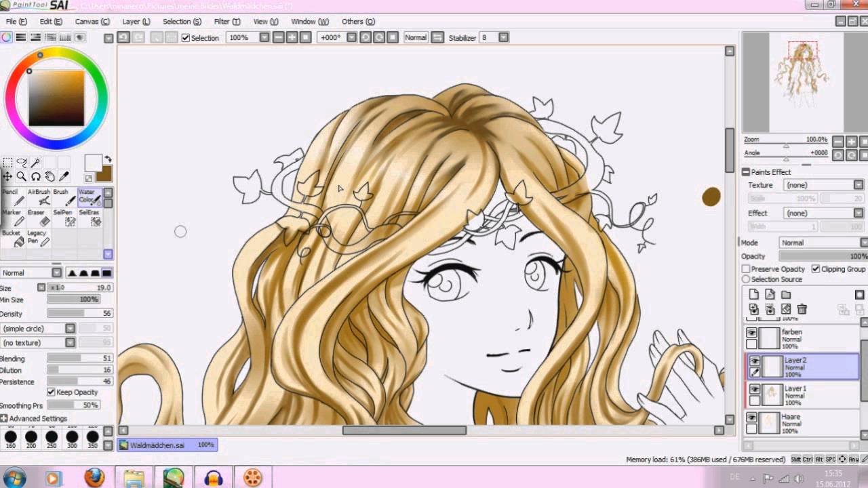This screenshot has width=868, height=488.
Task: Select the SelEras tool
Action: 89,218
